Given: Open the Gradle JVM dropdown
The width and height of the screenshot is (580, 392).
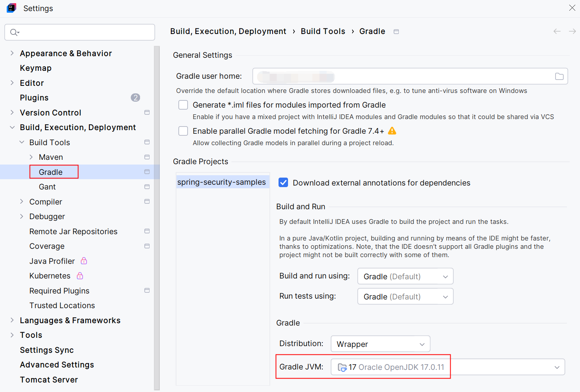Looking at the screenshot, I should (448, 367).
